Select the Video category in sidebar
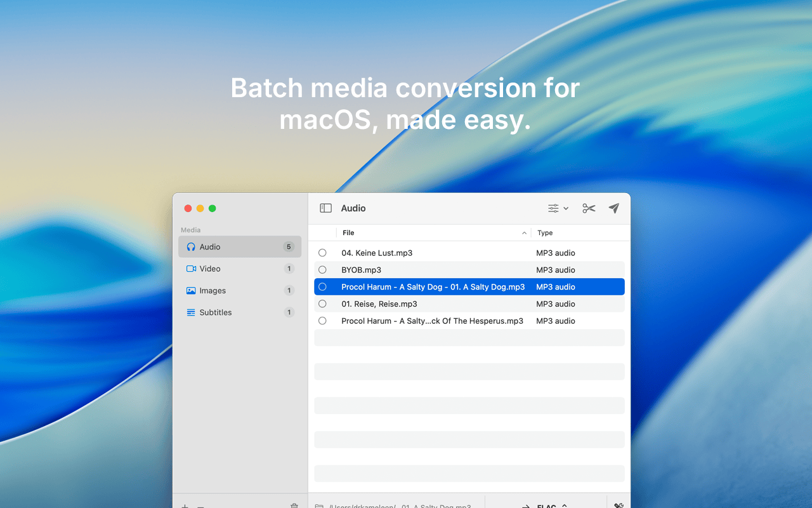812x508 pixels. [240, 269]
